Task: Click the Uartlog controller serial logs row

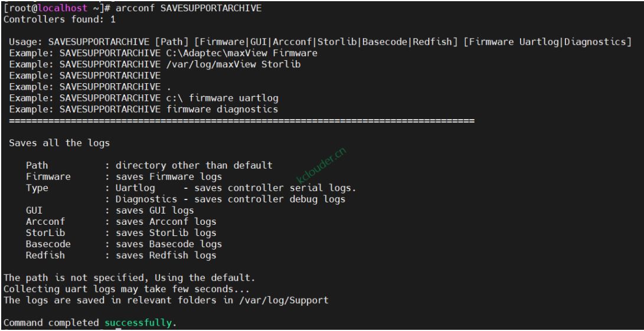Action: click(191, 188)
